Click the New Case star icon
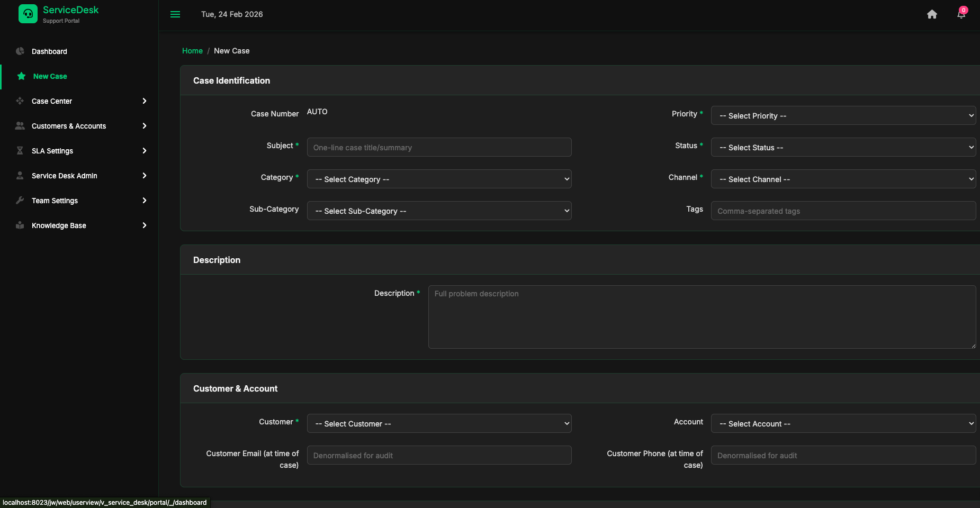This screenshot has height=508, width=980. [x=21, y=76]
